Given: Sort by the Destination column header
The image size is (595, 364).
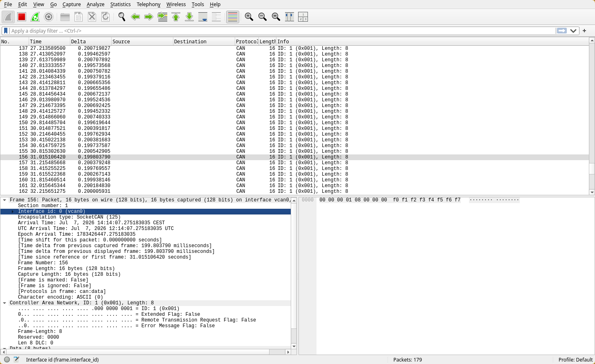Looking at the screenshot, I should point(204,41).
